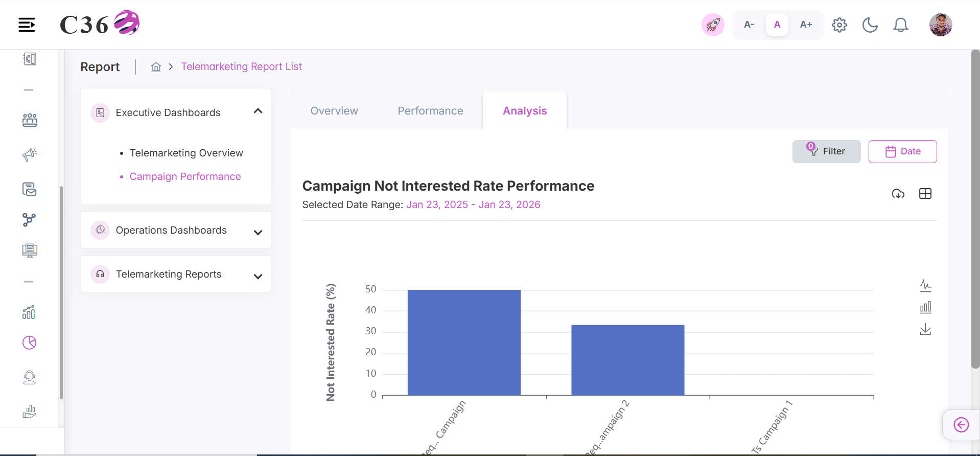Expand Telemarketing Reports section
980x456 pixels.
[x=258, y=276]
